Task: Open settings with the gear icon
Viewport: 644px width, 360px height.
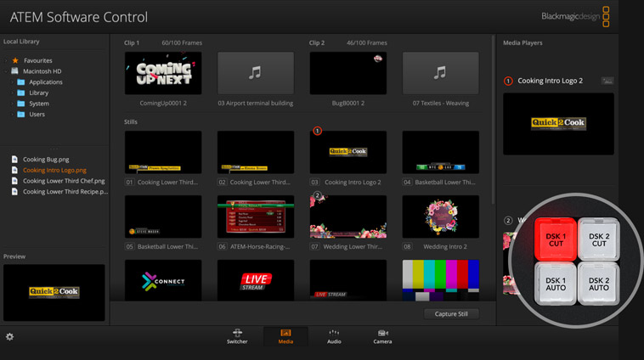Action: (x=10, y=337)
